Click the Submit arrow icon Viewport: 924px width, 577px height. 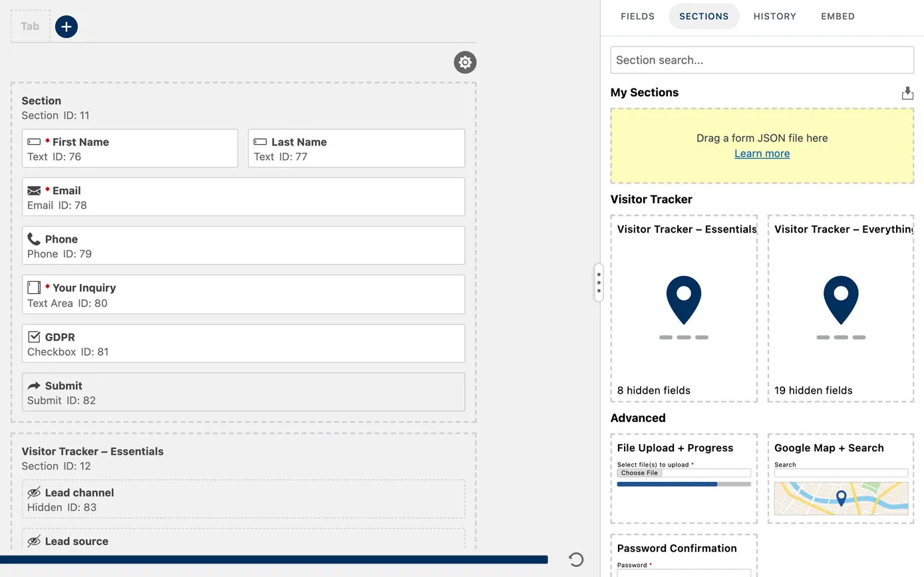[34, 386]
